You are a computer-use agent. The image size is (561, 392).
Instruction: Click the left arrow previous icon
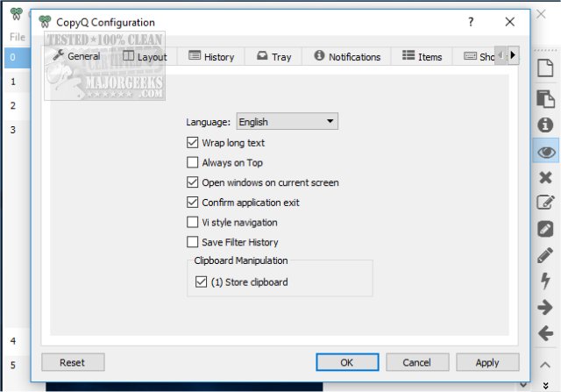click(x=545, y=333)
